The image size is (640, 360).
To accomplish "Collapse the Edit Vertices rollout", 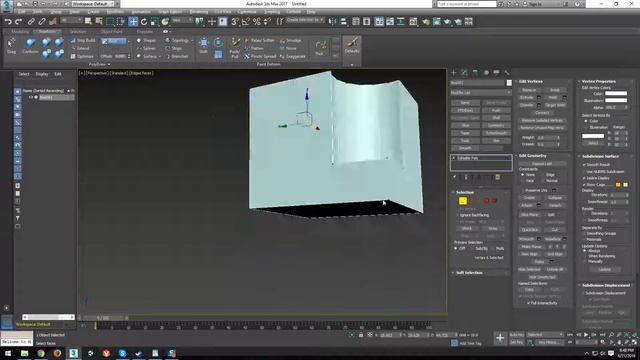I will 531,82.
